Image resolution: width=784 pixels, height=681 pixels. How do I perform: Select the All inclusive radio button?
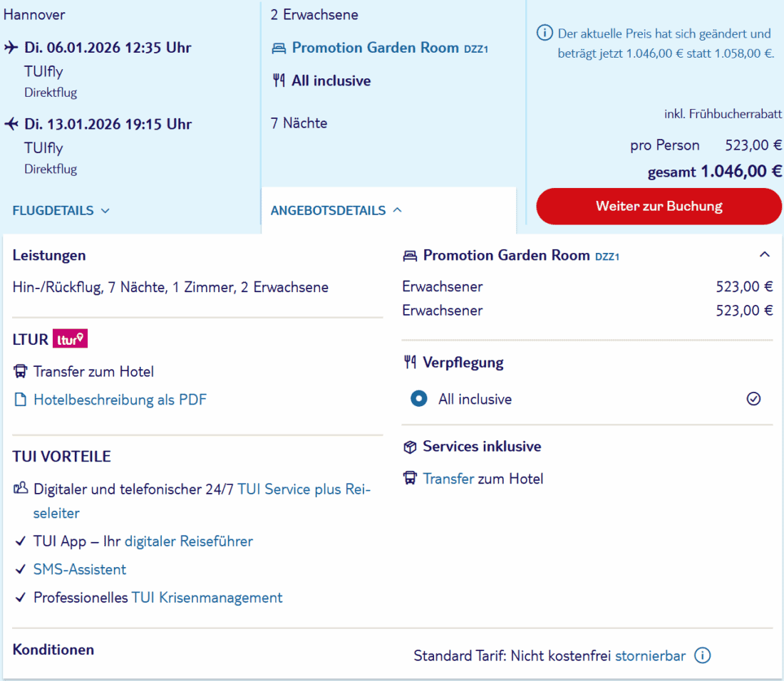419,399
